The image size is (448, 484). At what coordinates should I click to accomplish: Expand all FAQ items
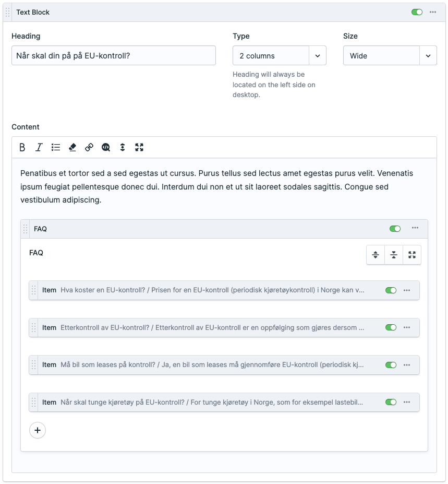376,255
